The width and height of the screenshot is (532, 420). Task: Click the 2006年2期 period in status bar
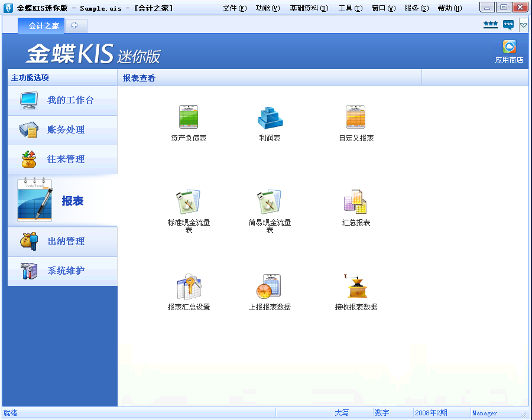coord(431,413)
